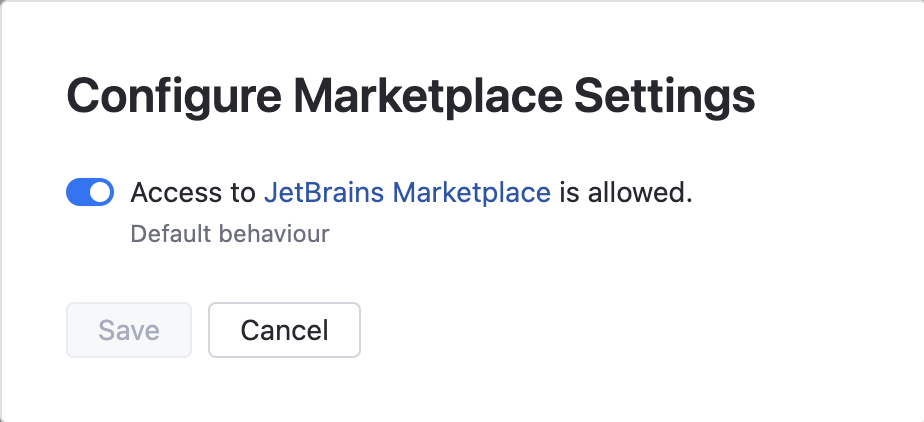924x422 pixels.
Task: Click the 'Access to' label text
Action: click(x=194, y=192)
